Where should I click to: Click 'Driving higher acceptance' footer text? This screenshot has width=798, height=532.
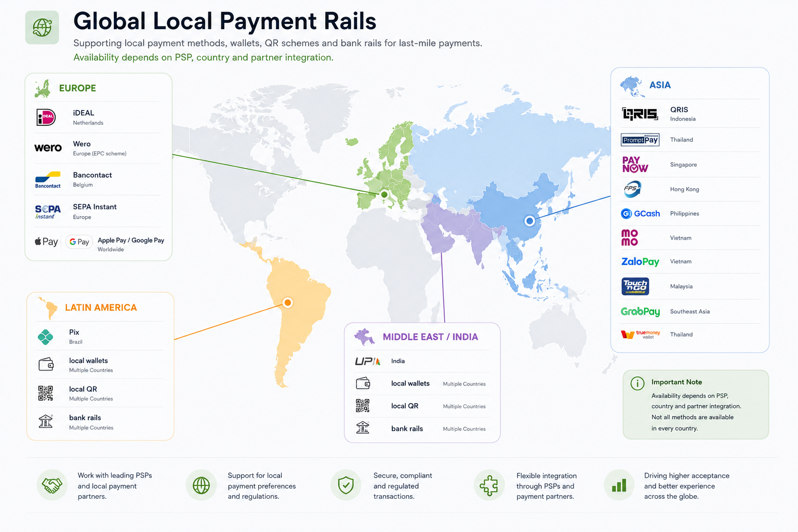pos(687,475)
